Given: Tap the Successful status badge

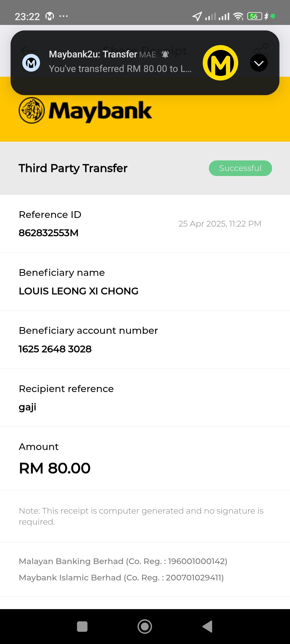Looking at the screenshot, I should point(240,168).
